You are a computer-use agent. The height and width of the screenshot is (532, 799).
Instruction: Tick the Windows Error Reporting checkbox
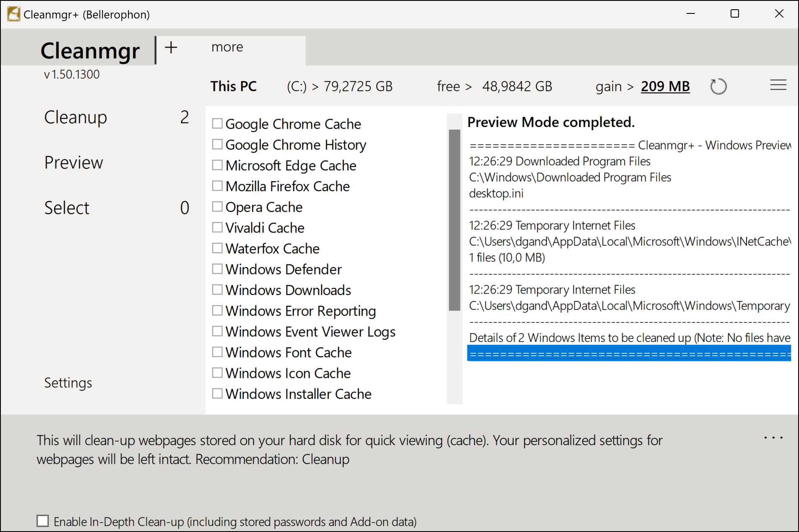[x=217, y=310]
